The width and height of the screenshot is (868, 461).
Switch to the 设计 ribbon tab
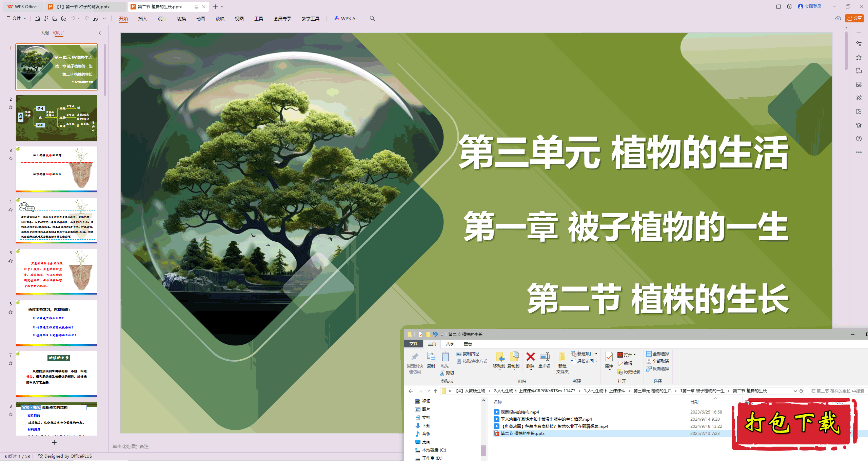pos(162,19)
